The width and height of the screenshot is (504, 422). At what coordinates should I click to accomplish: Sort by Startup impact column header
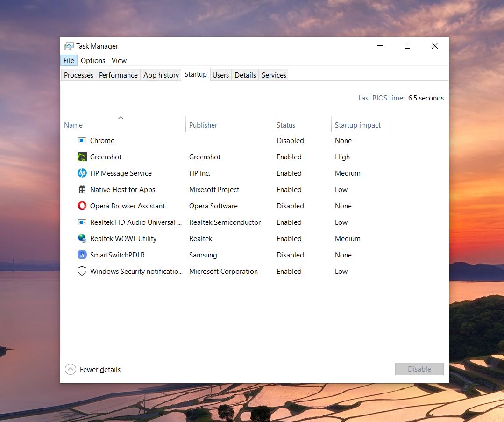click(x=360, y=124)
